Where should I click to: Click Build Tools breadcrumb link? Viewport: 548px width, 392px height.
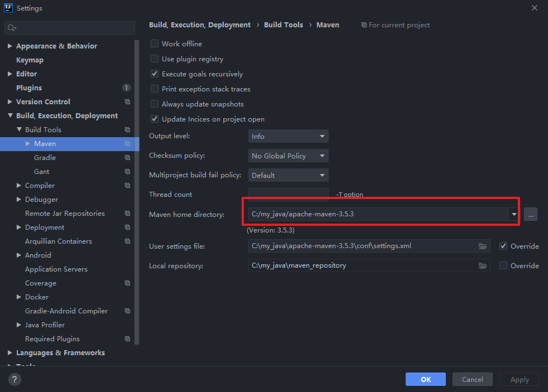[x=283, y=25]
